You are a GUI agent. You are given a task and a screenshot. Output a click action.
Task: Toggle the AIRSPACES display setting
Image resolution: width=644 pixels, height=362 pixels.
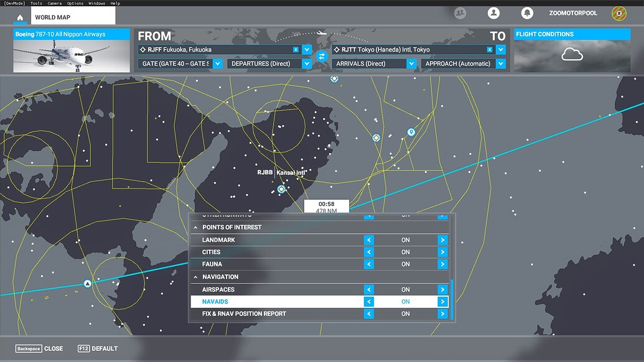[442, 289]
